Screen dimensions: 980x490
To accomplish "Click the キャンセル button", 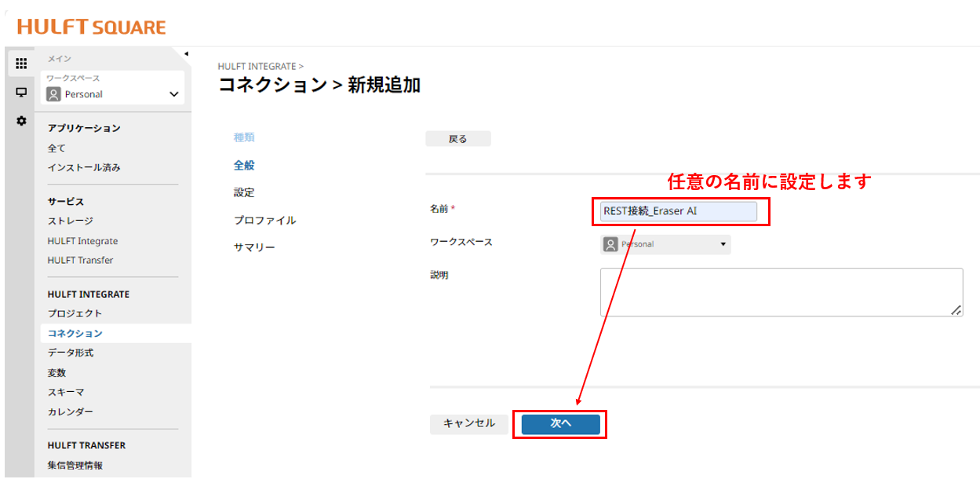I will [469, 424].
